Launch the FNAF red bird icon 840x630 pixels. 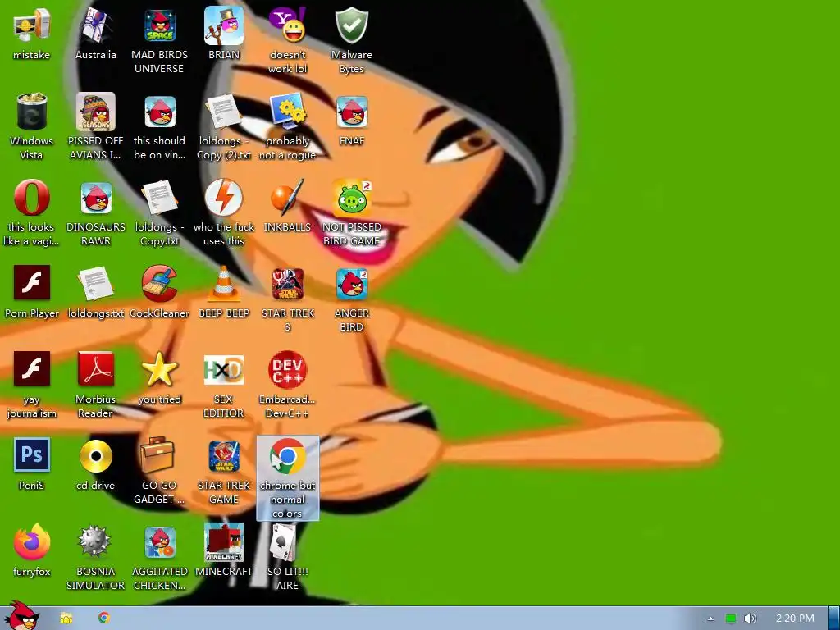point(351,112)
